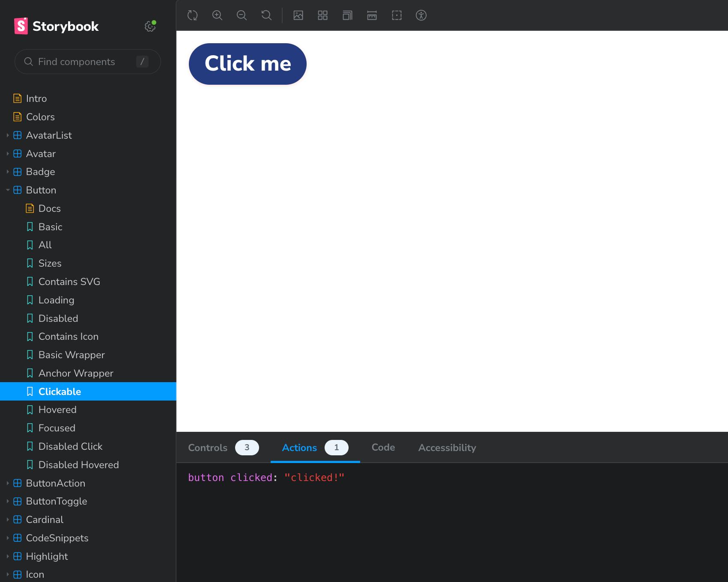The image size is (728, 582).
Task: Switch to the Accessibility tab
Action: [x=447, y=448]
